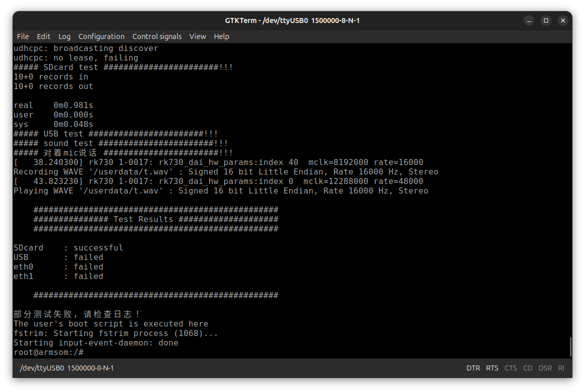
Task: Click the GTKTerm window title bar text
Action: (x=292, y=20)
